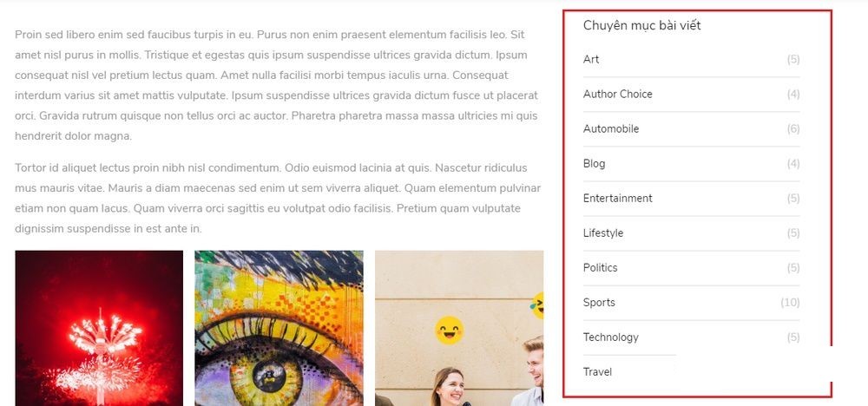Click the smiling emoji on the photo
Screen dimensions: 868x406
[x=449, y=331]
